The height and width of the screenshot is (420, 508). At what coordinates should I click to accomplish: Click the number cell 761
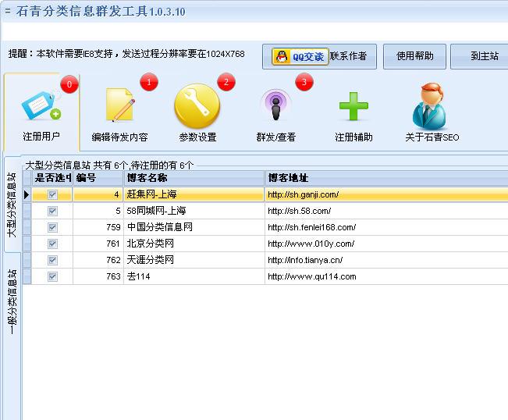click(x=98, y=244)
